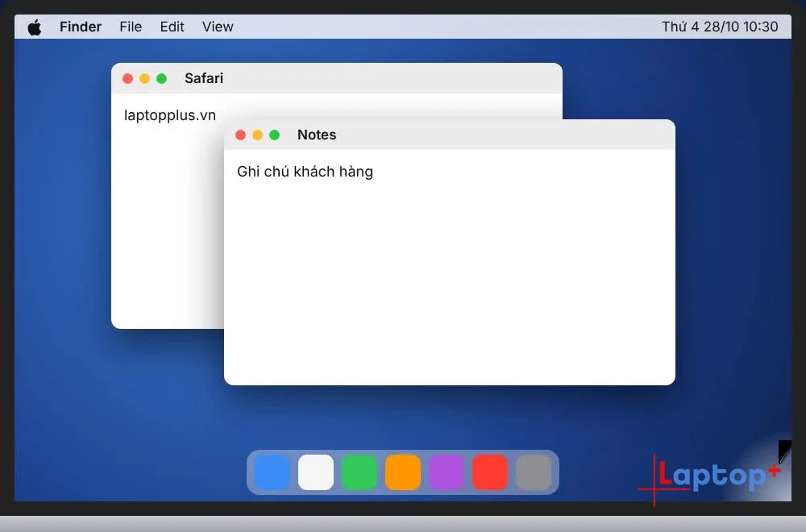Click the orange dock icon
806x532 pixels.
[403, 472]
